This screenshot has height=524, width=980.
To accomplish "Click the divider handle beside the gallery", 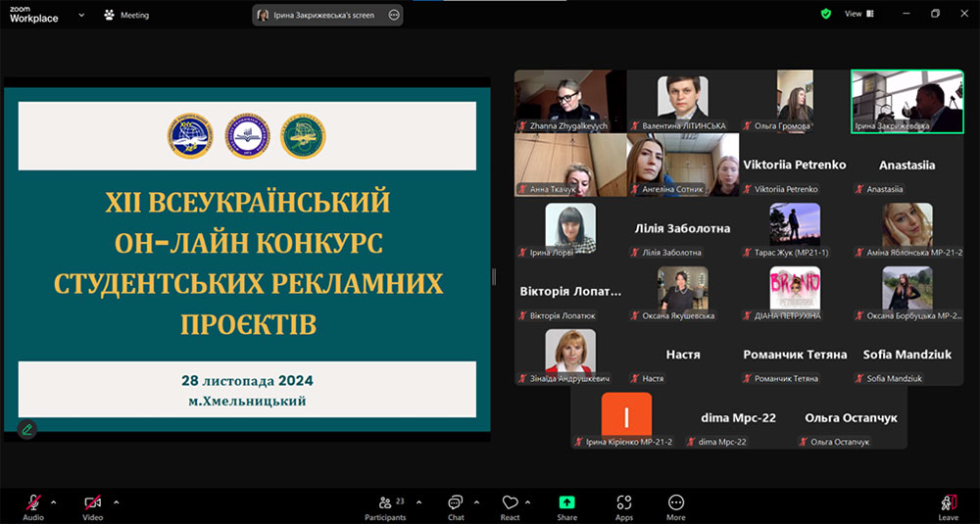I will (x=494, y=276).
